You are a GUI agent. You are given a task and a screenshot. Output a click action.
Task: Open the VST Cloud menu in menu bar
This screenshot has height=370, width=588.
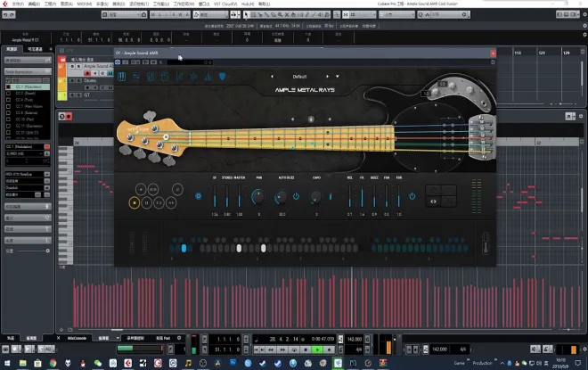tap(225, 4)
